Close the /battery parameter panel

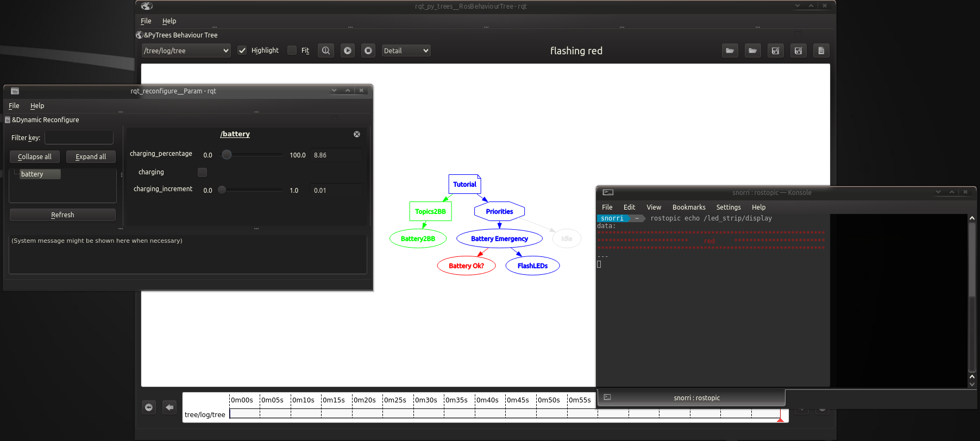357,134
